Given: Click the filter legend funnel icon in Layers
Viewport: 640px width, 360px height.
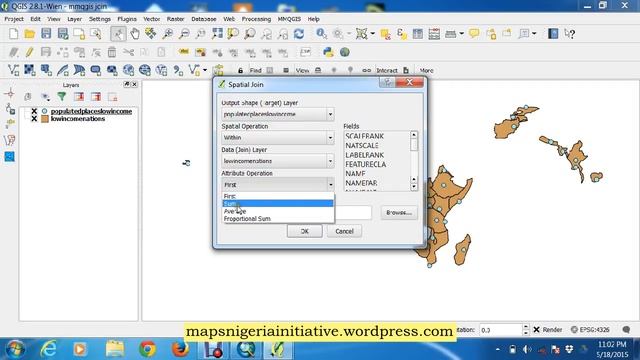Looking at the screenshot, I should coord(62,97).
